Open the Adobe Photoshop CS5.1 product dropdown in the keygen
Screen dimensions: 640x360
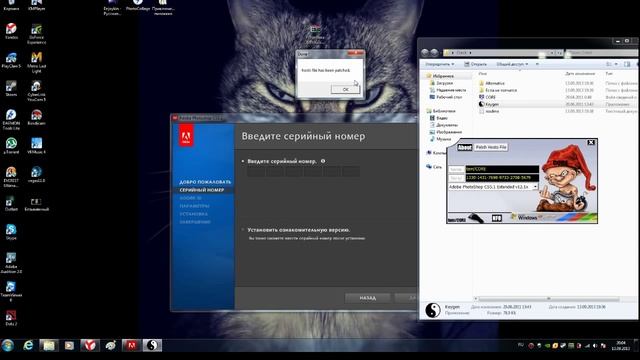[535, 187]
